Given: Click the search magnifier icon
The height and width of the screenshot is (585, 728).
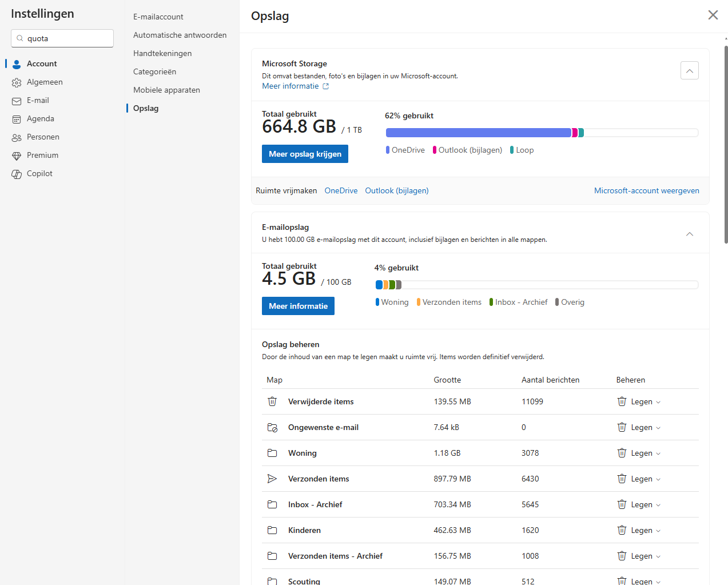Looking at the screenshot, I should pyautogui.click(x=20, y=38).
